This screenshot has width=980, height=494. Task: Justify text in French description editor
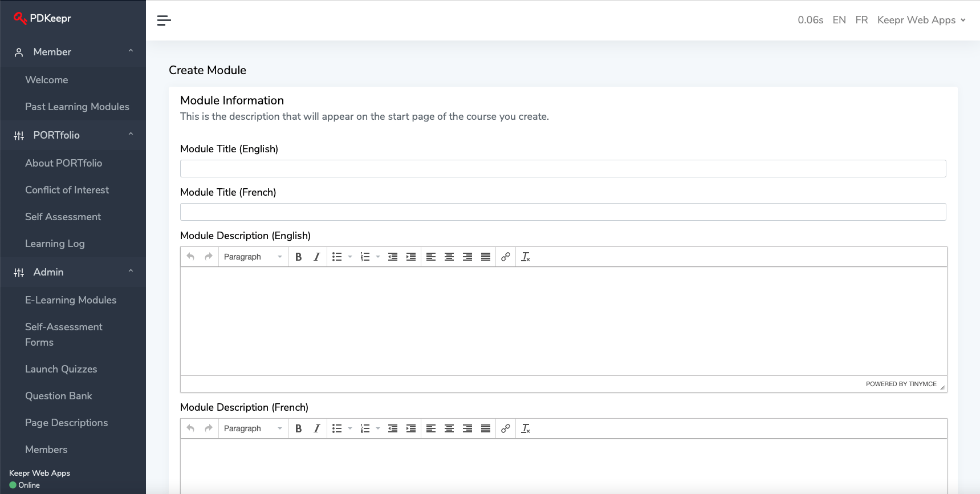pyautogui.click(x=486, y=428)
